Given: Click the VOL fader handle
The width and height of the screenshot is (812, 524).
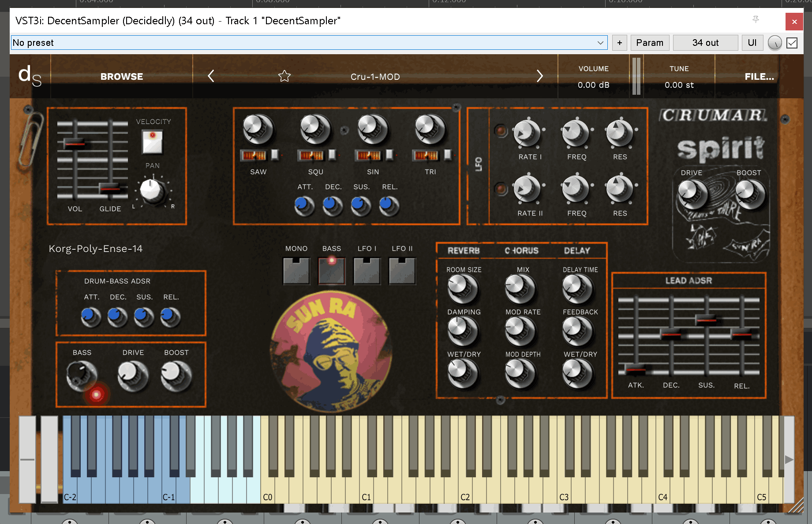Looking at the screenshot, I should coord(75,144).
